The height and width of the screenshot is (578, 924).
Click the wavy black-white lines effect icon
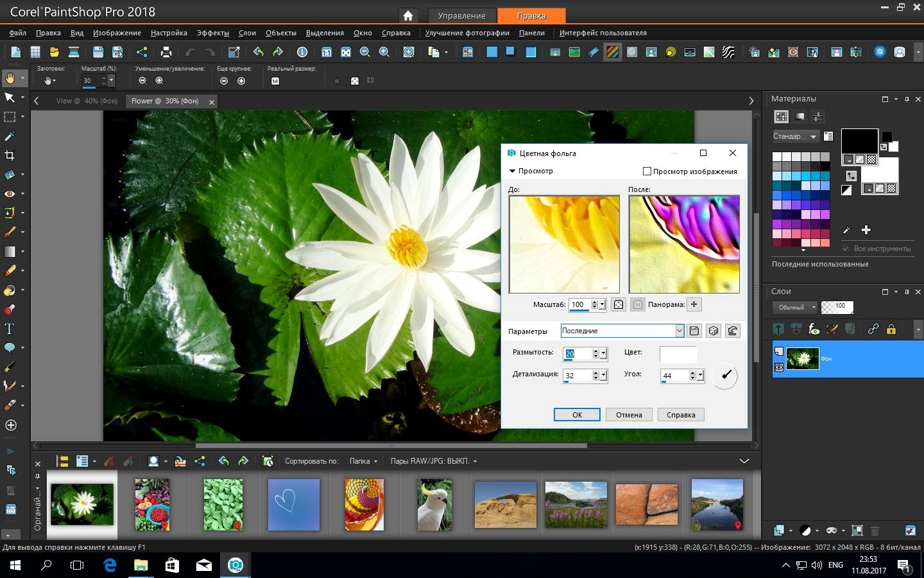click(728, 53)
